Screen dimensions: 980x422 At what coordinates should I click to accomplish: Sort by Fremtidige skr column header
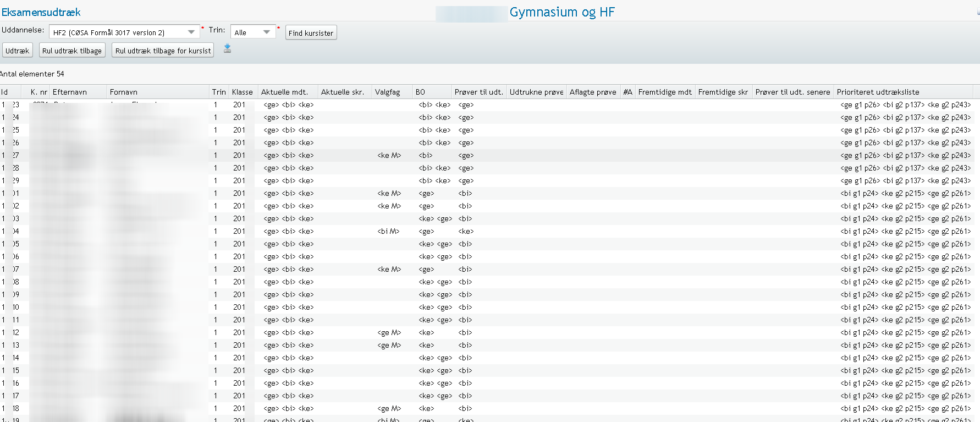click(724, 92)
